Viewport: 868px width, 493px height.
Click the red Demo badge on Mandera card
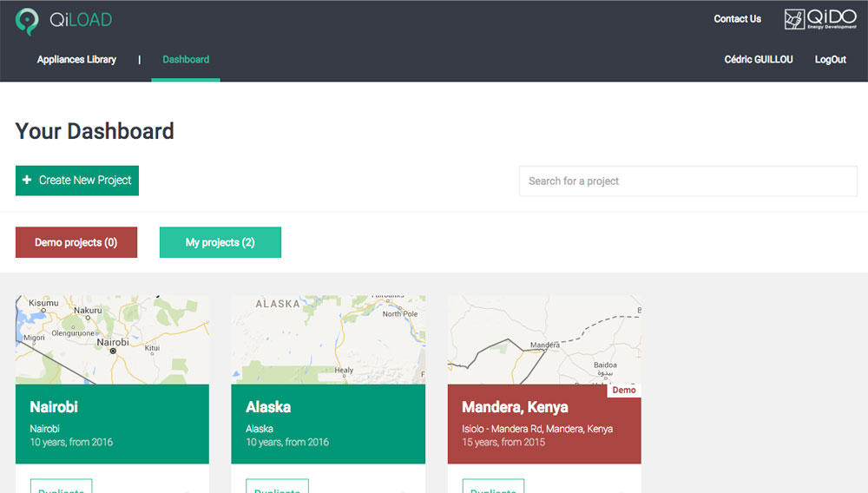(623, 391)
